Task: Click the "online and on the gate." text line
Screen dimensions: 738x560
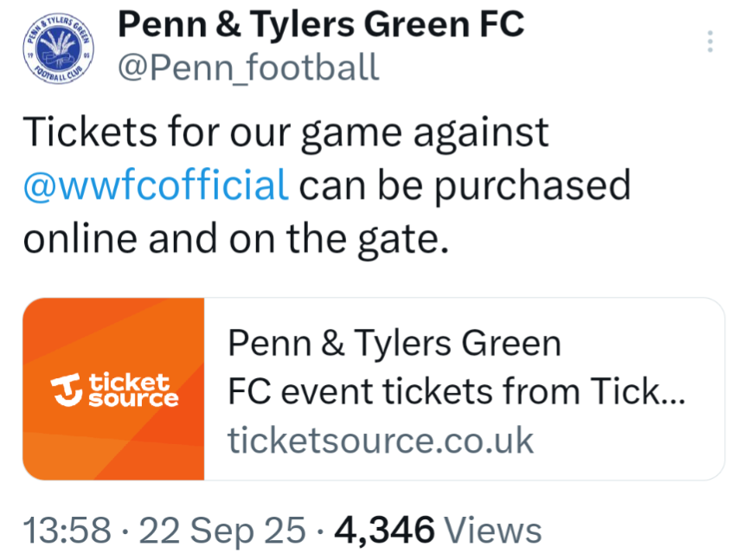Action: (235, 238)
